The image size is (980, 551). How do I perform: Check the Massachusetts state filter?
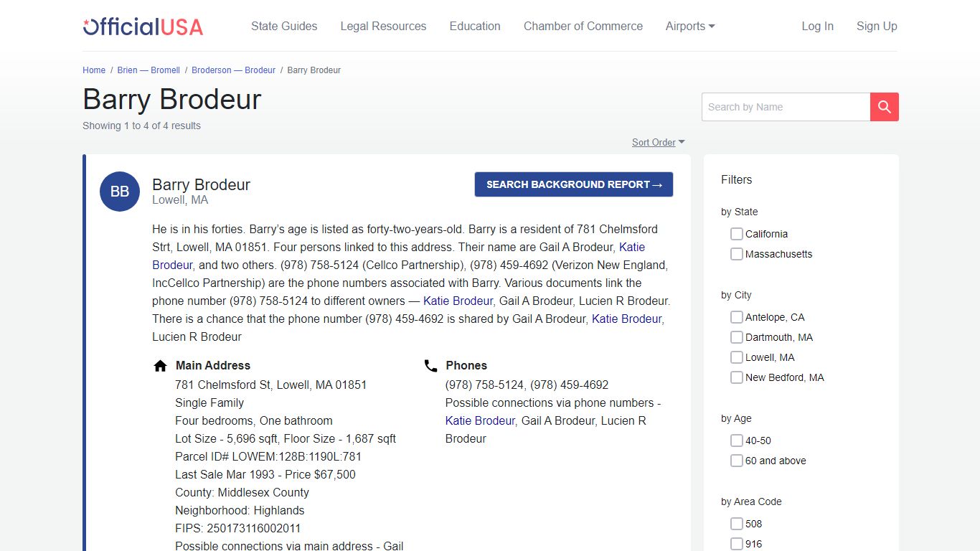tap(736, 254)
